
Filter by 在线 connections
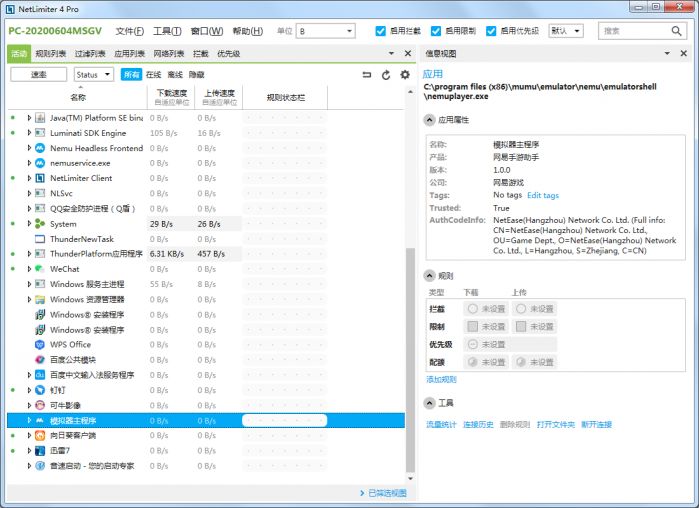pos(153,74)
